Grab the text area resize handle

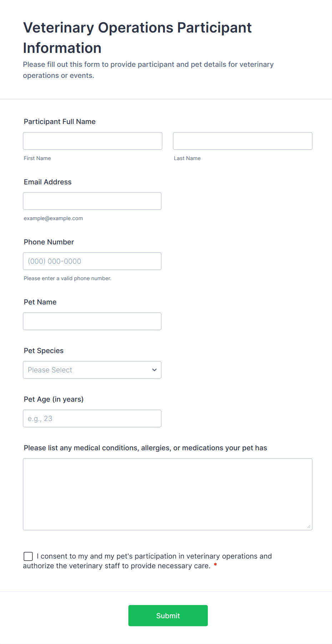tap(309, 526)
